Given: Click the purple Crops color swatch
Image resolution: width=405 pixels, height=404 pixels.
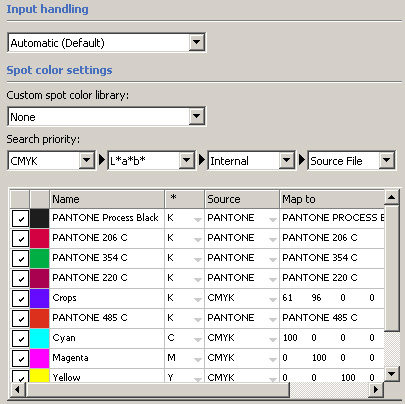Looking at the screenshot, I should click(40, 298).
